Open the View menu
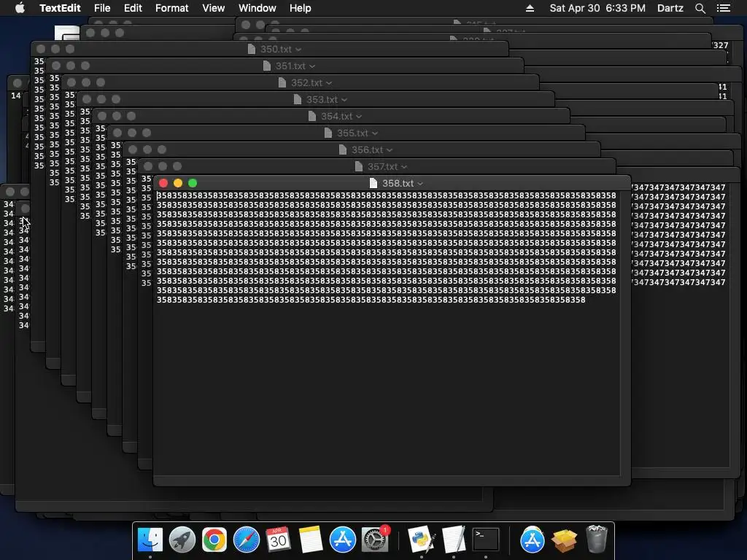The height and width of the screenshot is (560, 747). (214, 8)
